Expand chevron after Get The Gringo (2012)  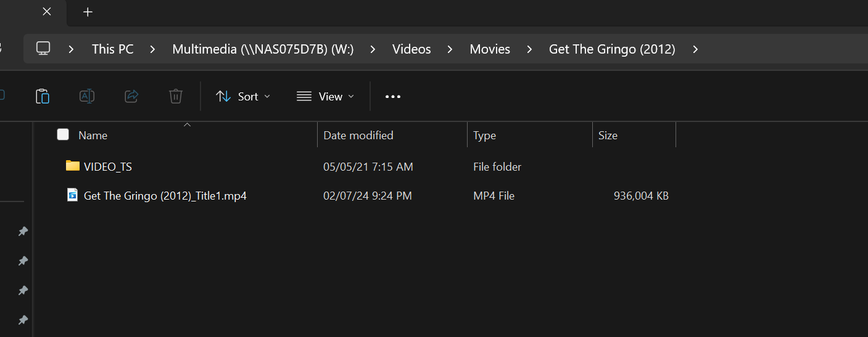point(695,49)
